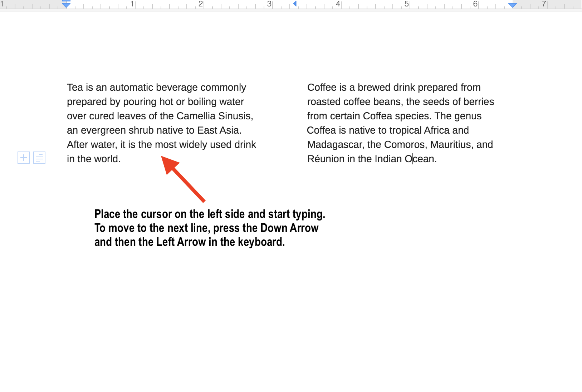Click the column boundary marker on the ruler
The image size is (582, 392).
point(295,4)
